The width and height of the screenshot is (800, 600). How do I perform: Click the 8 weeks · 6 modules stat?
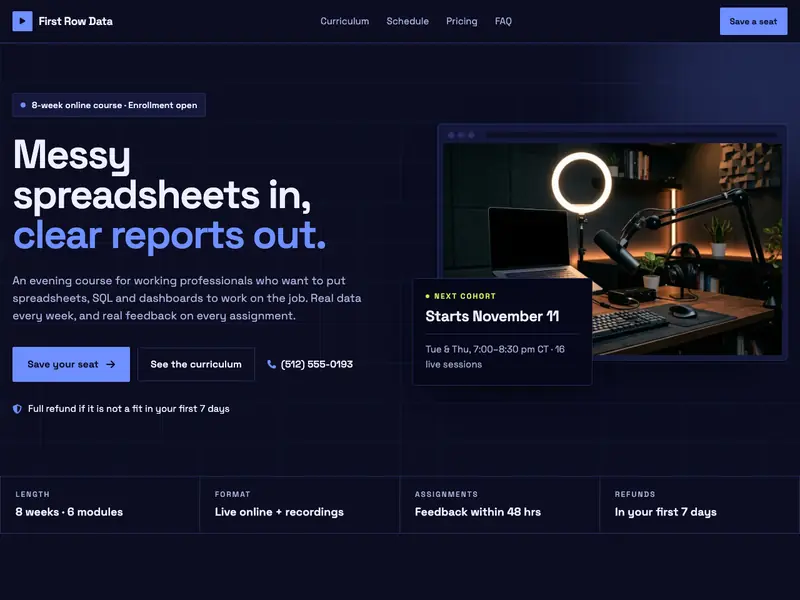click(69, 512)
